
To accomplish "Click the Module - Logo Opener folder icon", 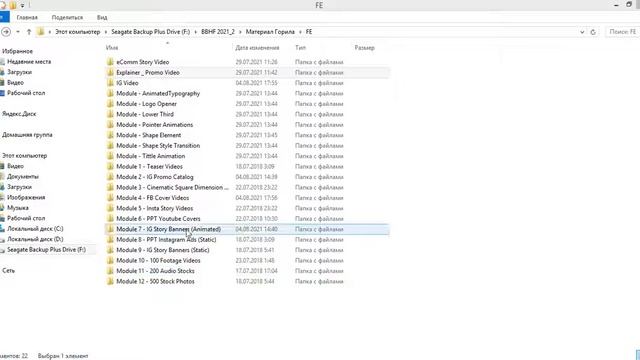I will (x=110, y=104).
